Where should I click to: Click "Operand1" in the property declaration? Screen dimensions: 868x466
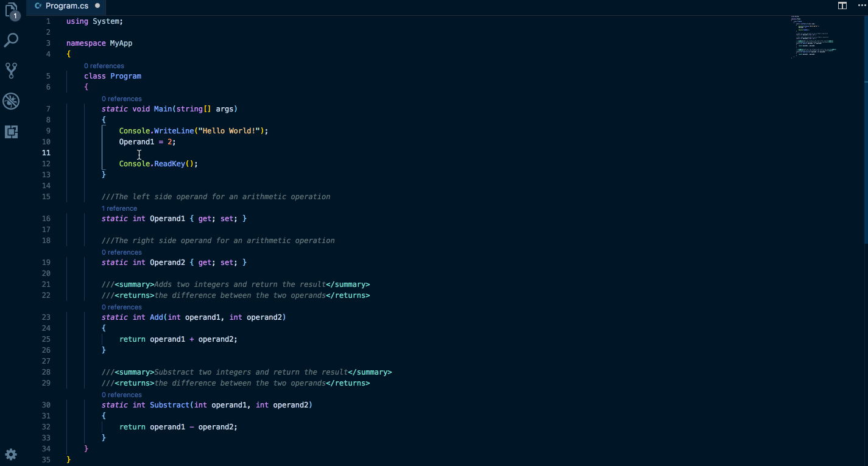[168, 219]
